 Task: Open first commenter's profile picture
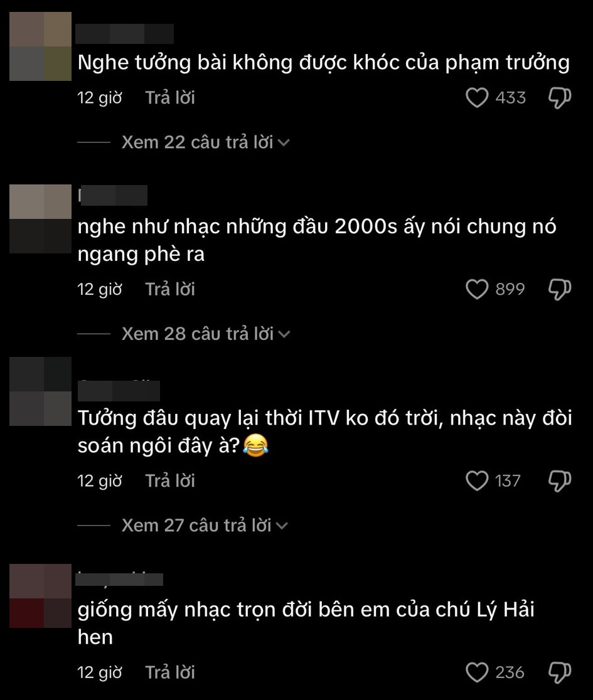coord(40,46)
